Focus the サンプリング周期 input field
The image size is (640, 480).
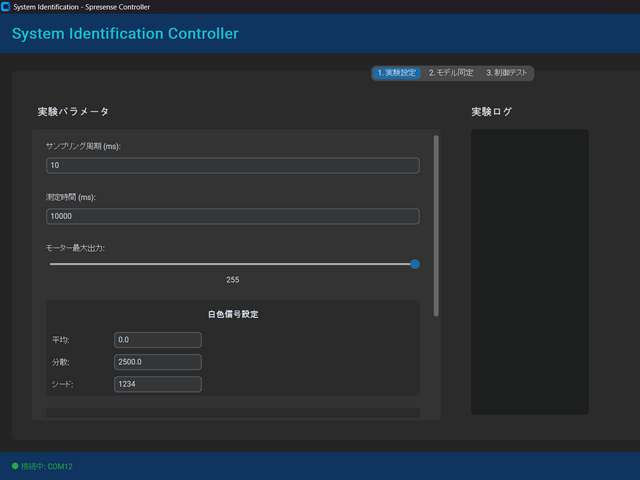tap(232, 165)
